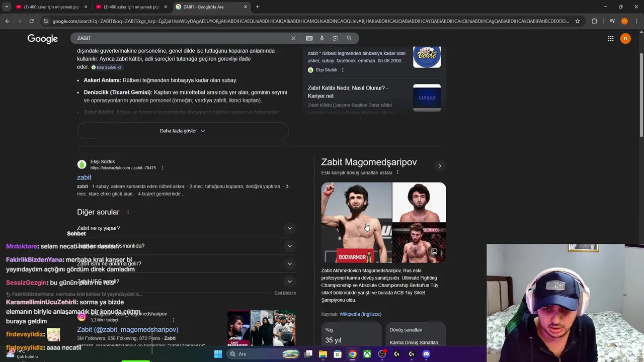Open options beside Eski karışık dövüş sanatları ustası
The image size is (644, 362).
coord(397,172)
